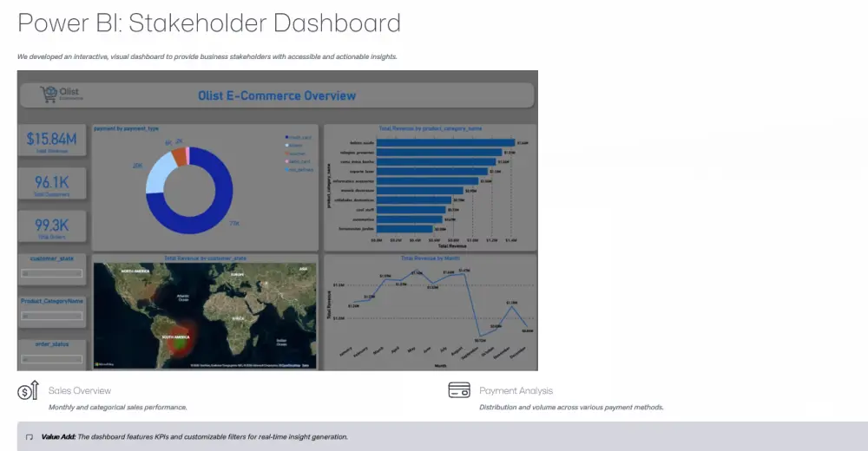This screenshot has width=868, height=451.
Task: Select the 96.1K Total Customers KPI card
Action: tap(52, 184)
